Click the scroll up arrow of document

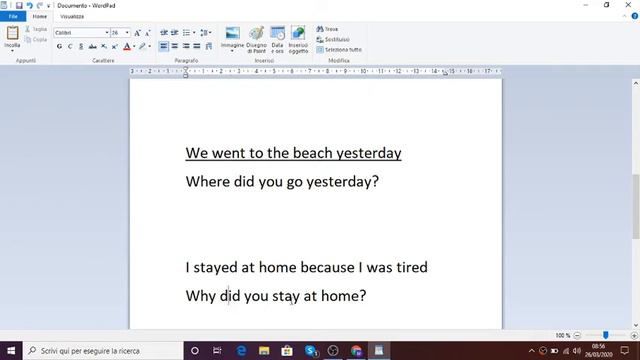click(x=636, y=83)
